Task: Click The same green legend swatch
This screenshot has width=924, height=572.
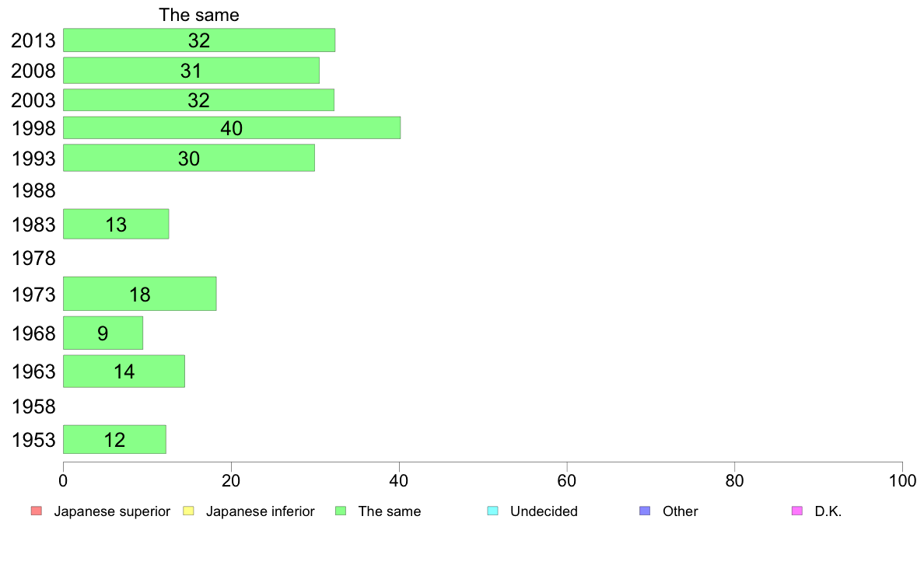Action: (341, 511)
